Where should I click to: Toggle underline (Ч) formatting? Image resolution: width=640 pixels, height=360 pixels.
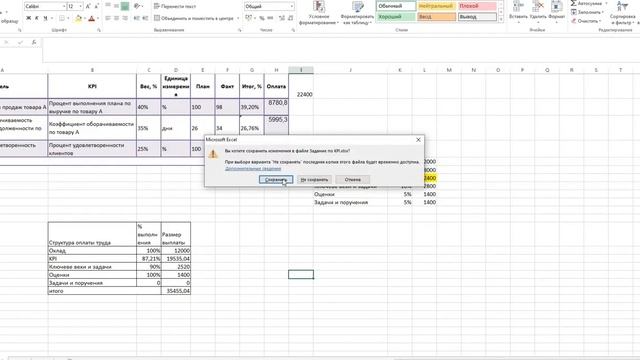pos(45,18)
